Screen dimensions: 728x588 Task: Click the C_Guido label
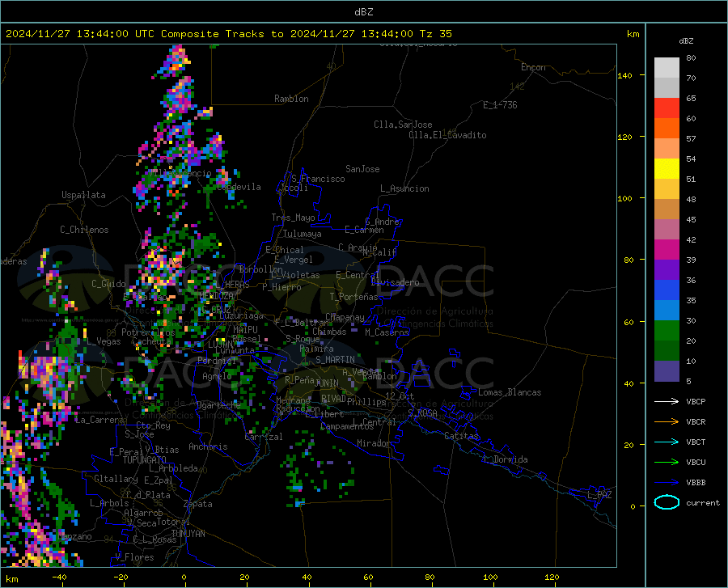pos(108,284)
